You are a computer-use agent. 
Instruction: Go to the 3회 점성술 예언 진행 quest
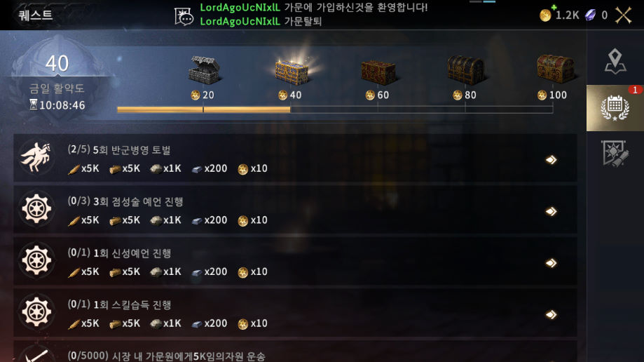click(x=551, y=211)
